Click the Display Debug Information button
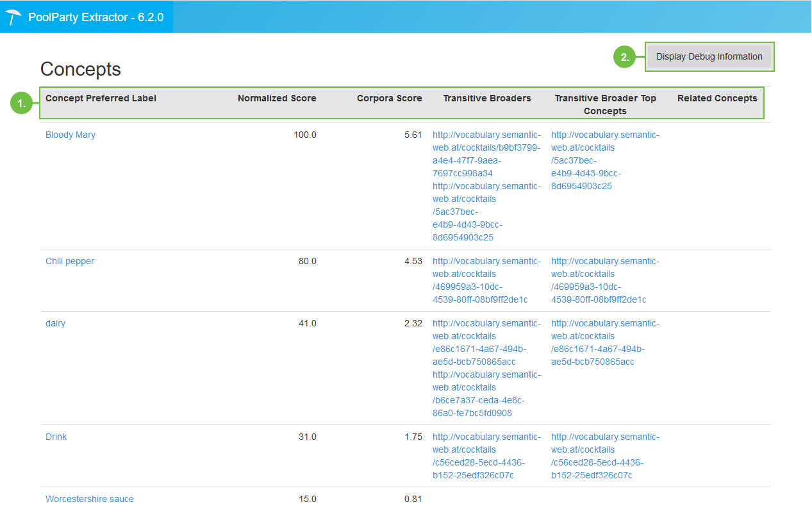The image size is (812, 520). point(709,56)
